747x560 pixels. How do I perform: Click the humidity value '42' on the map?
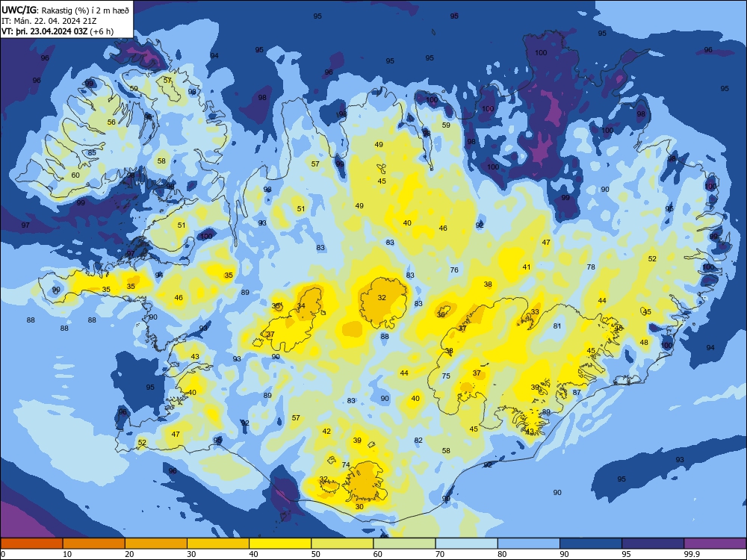(x=326, y=432)
